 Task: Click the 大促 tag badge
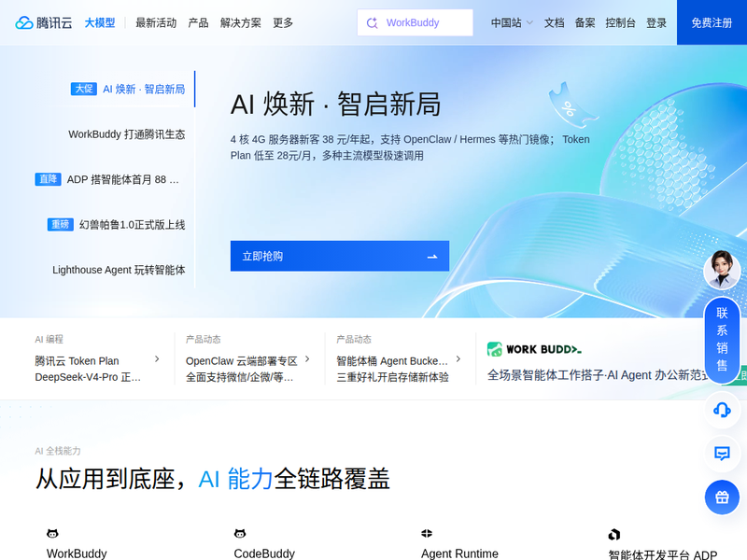click(84, 89)
